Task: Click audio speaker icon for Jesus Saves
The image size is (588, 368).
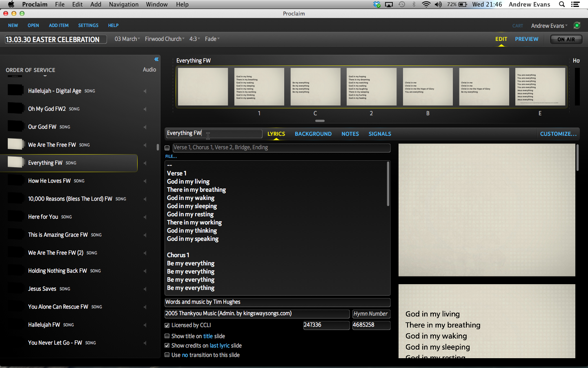Action: click(x=145, y=289)
